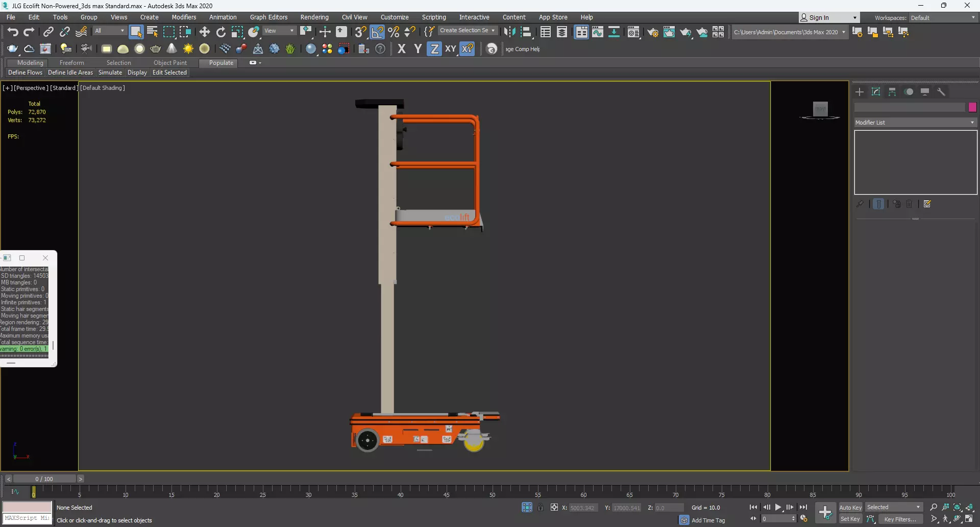
Task: Toggle Angle Snap on toolbar
Action: point(377,32)
